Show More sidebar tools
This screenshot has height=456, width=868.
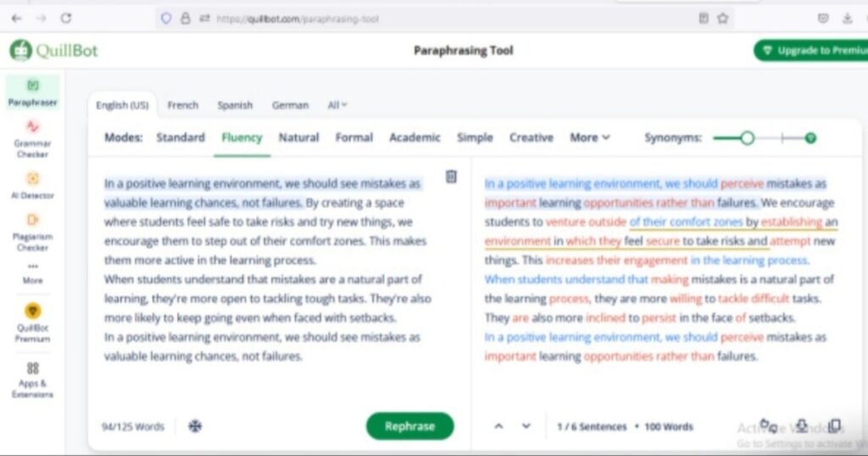33,274
